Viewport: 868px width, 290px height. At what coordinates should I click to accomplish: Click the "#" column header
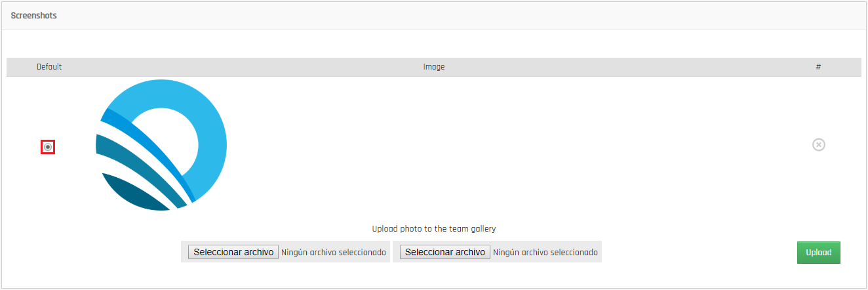tap(818, 67)
